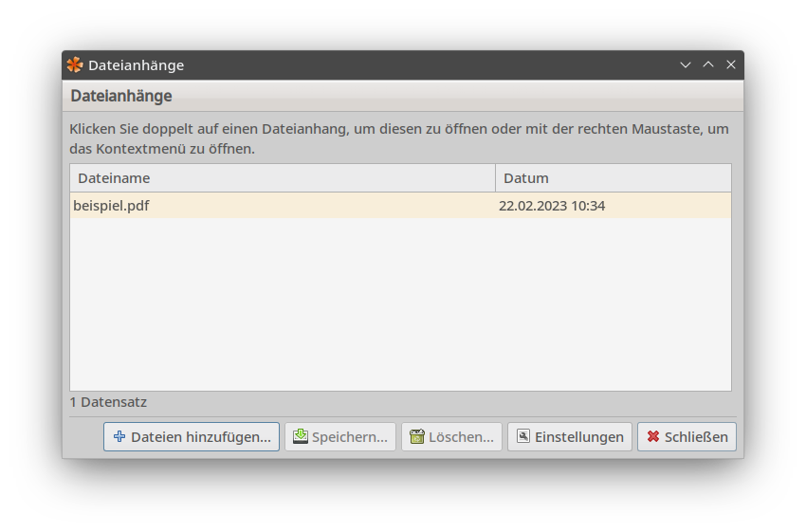Click the blue plus icon for adding files
806x532 pixels.
point(119,436)
